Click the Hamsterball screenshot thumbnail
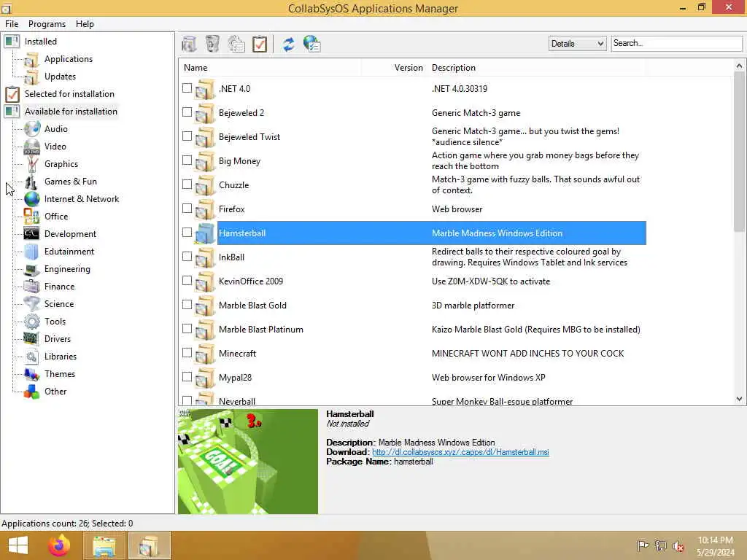 click(x=248, y=462)
